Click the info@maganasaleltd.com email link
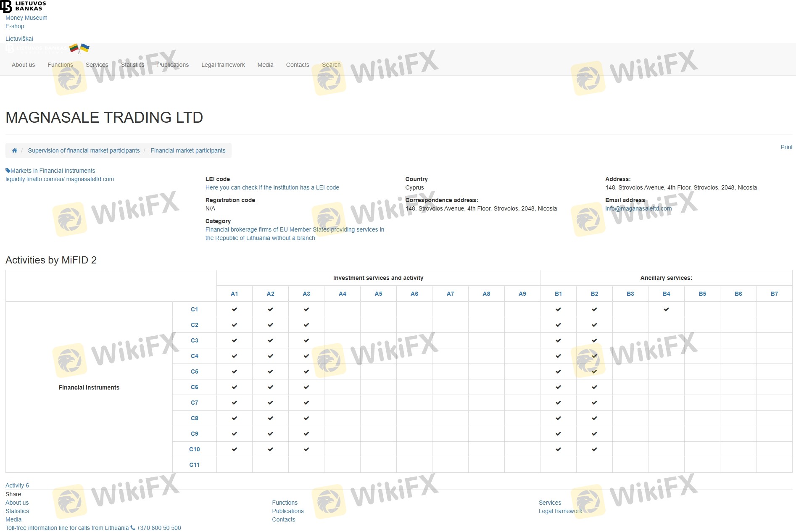796x532 pixels. pyautogui.click(x=638, y=208)
